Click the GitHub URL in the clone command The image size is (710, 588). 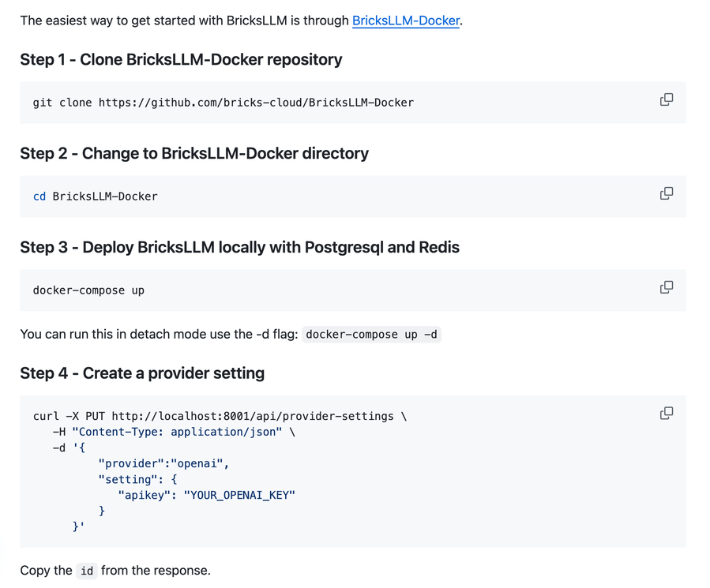pos(256,103)
